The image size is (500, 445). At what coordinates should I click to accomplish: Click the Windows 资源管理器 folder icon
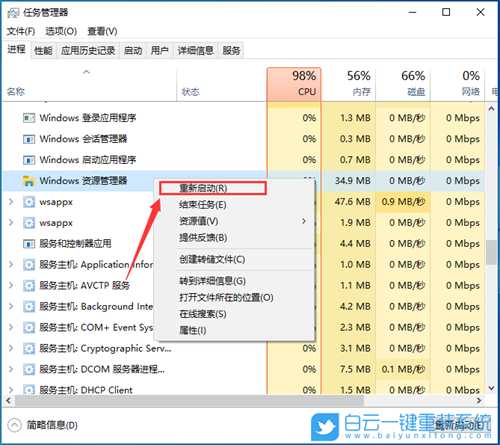point(29,181)
